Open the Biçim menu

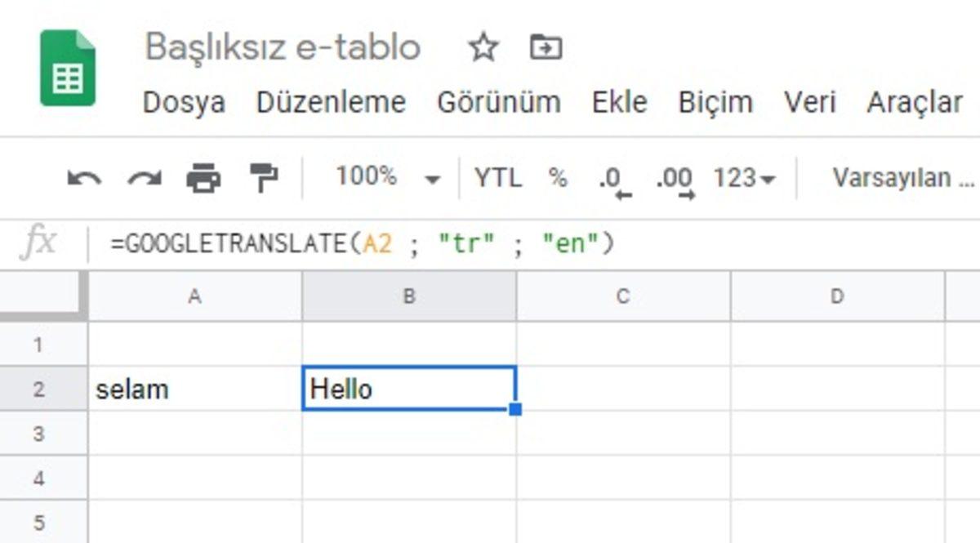(717, 102)
